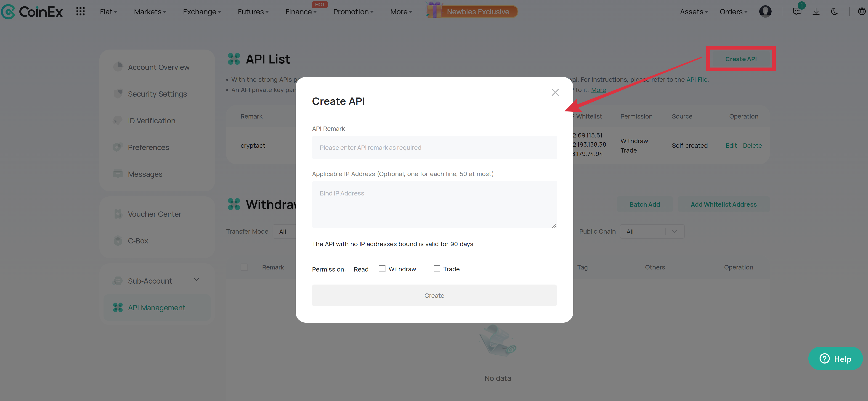Check the whitelist table select-all checkbox
The image size is (868, 401).
point(244,267)
